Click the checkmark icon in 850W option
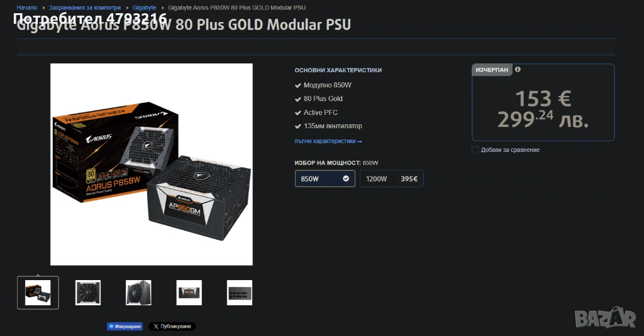The height and width of the screenshot is (336, 644). point(346,178)
